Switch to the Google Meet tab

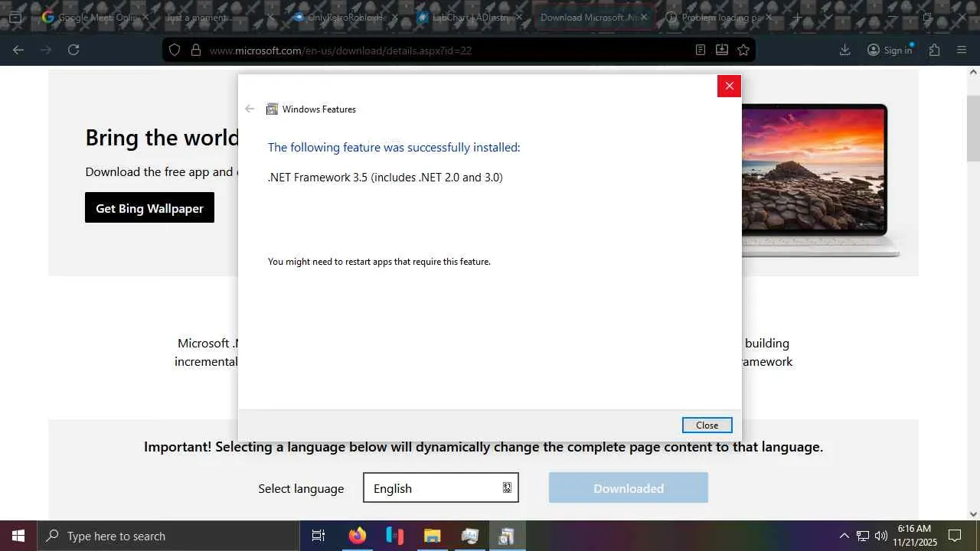tap(95, 17)
